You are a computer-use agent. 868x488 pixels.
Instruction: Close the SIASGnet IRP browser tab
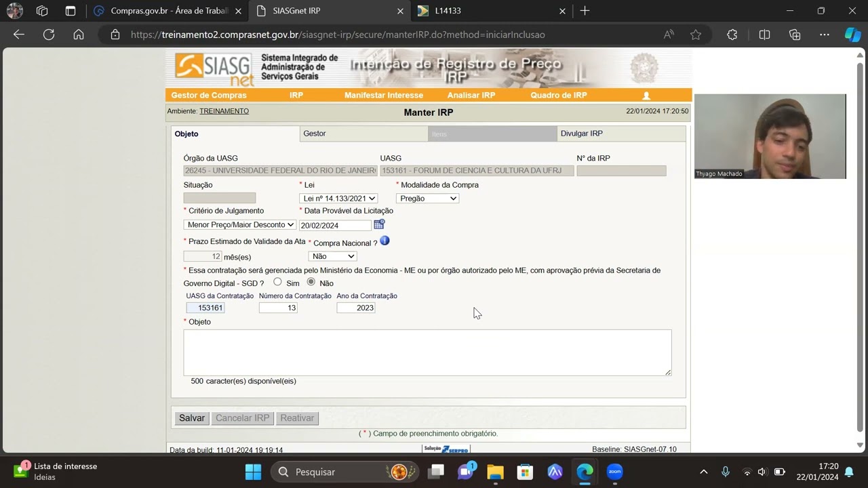[400, 11]
